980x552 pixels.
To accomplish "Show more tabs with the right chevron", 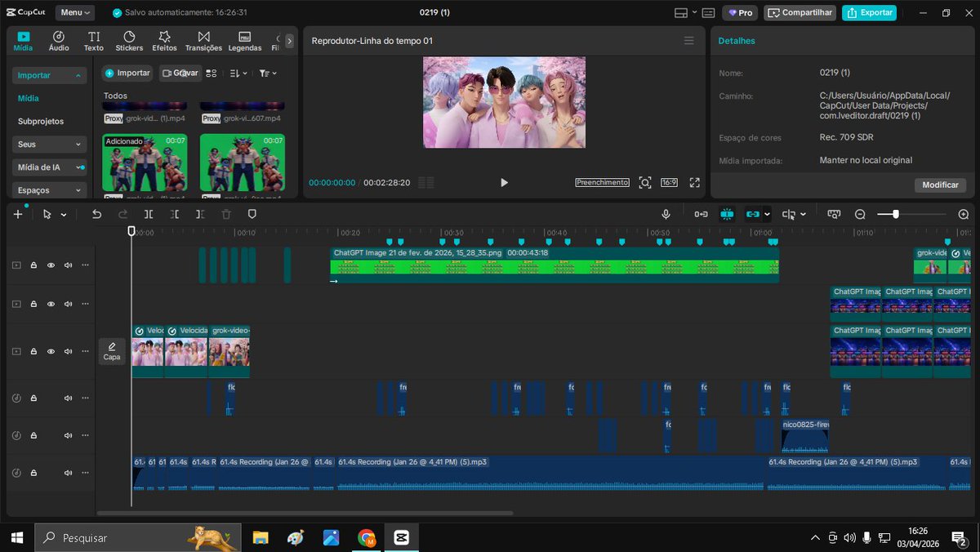I will [289, 41].
